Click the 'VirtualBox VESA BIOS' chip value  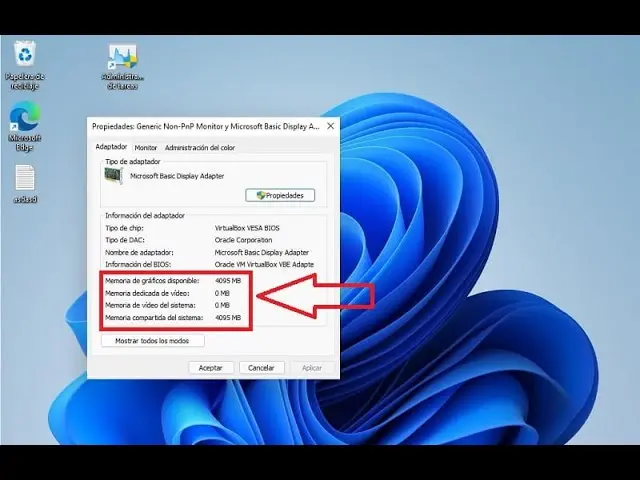pyautogui.click(x=247, y=228)
